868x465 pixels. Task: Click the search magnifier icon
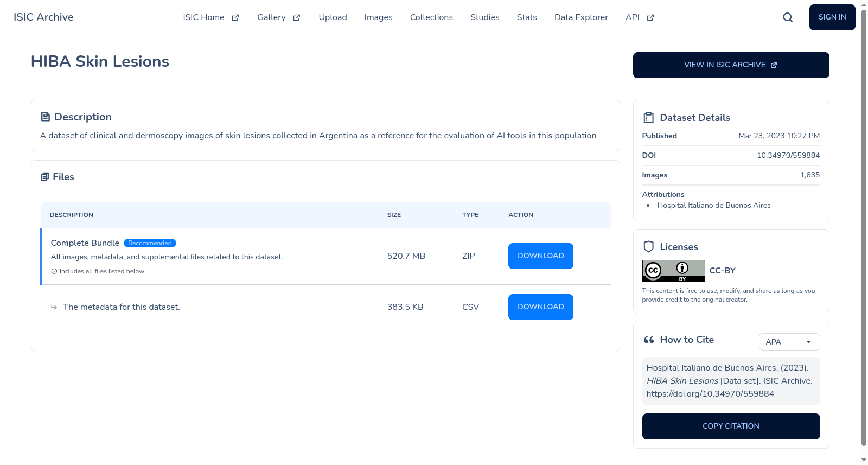[x=788, y=17]
